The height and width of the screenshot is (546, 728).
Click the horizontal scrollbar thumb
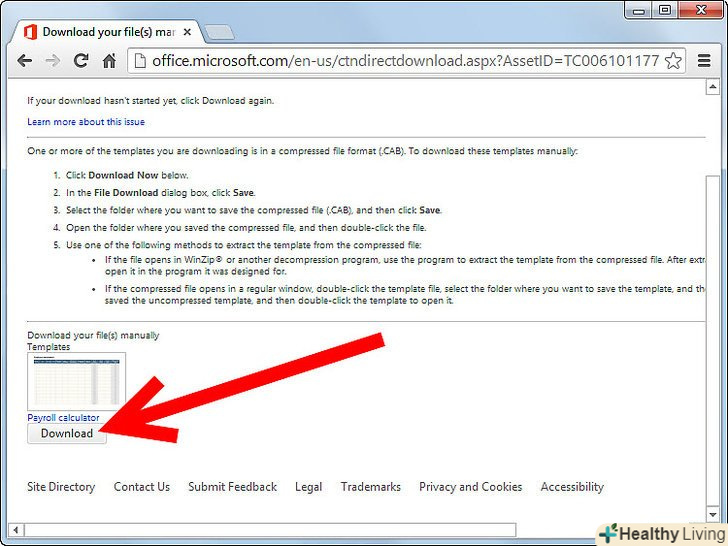click(270, 530)
